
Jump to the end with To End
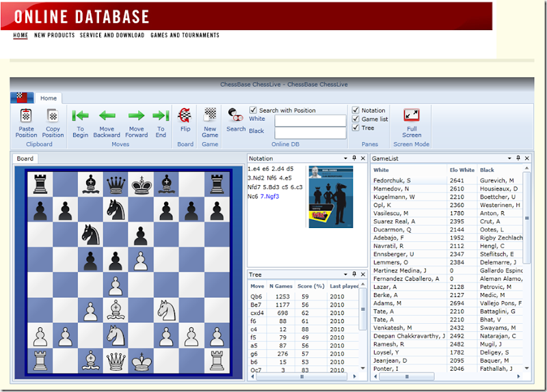point(161,116)
